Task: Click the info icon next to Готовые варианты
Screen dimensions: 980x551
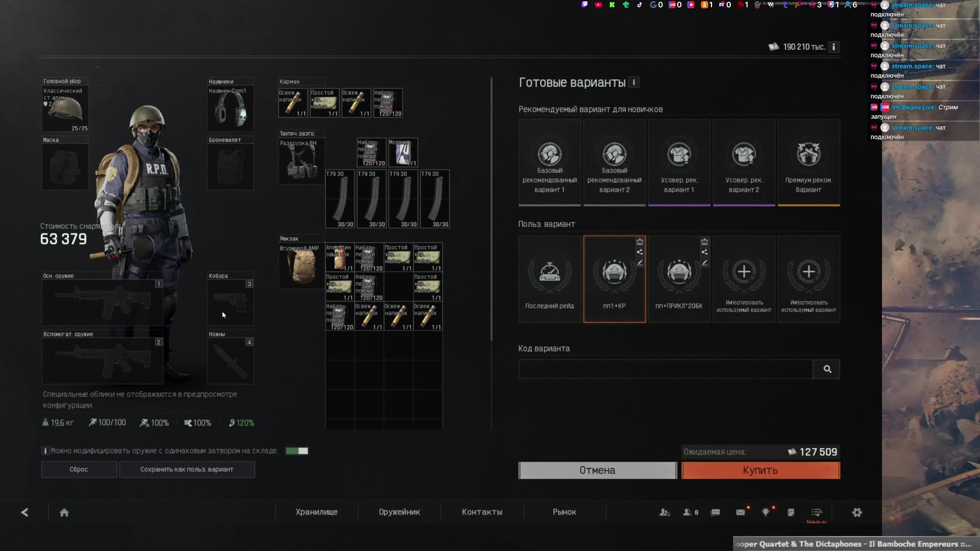Action: [x=634, y=82]
